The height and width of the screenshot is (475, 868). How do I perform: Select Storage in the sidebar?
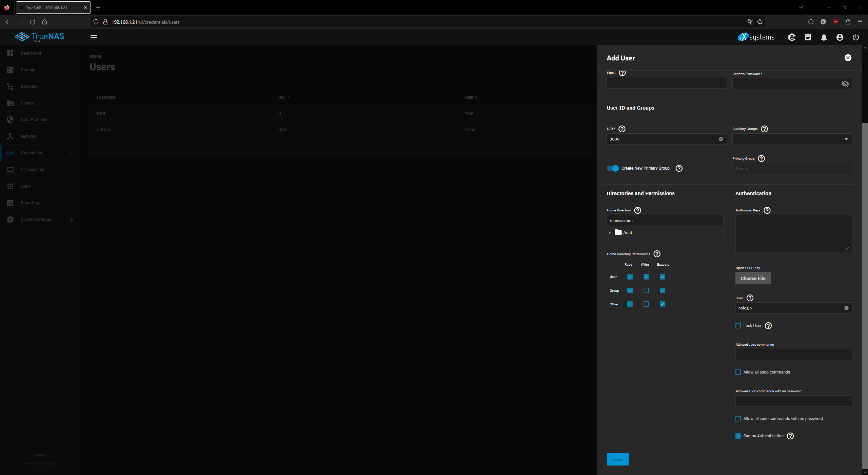point(28,70)
